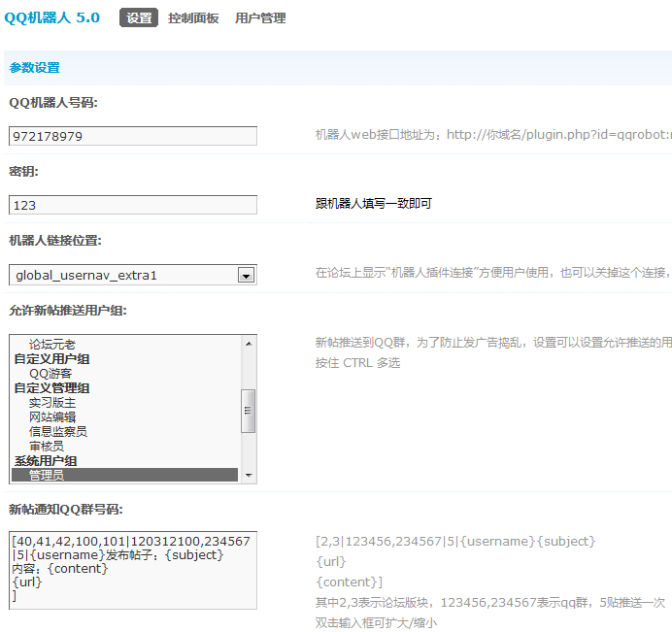This screenshot has height=632, width=672.
Task: Click the 机器人web接口地址 hint text
Action: coord(493,135)
